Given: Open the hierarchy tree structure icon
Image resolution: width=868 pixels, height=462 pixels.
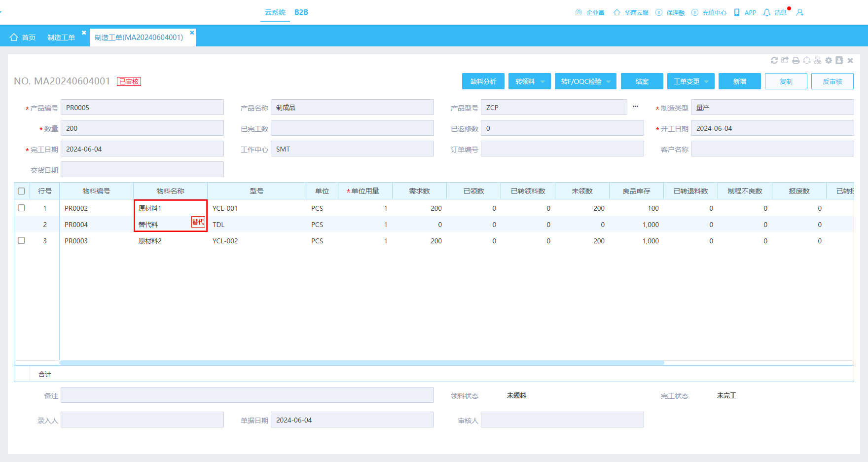Looking at the screenshot, I should (818, 60).
